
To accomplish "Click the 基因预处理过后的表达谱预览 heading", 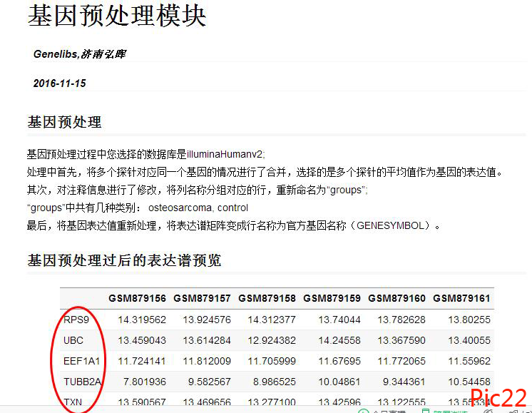I will (124, 260).
